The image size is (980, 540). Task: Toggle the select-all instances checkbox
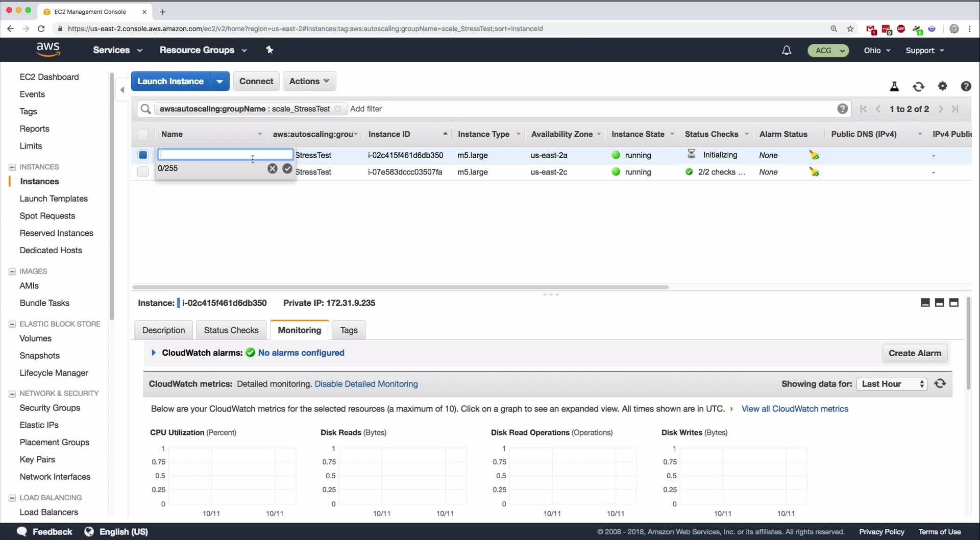(x=143, y=134)
